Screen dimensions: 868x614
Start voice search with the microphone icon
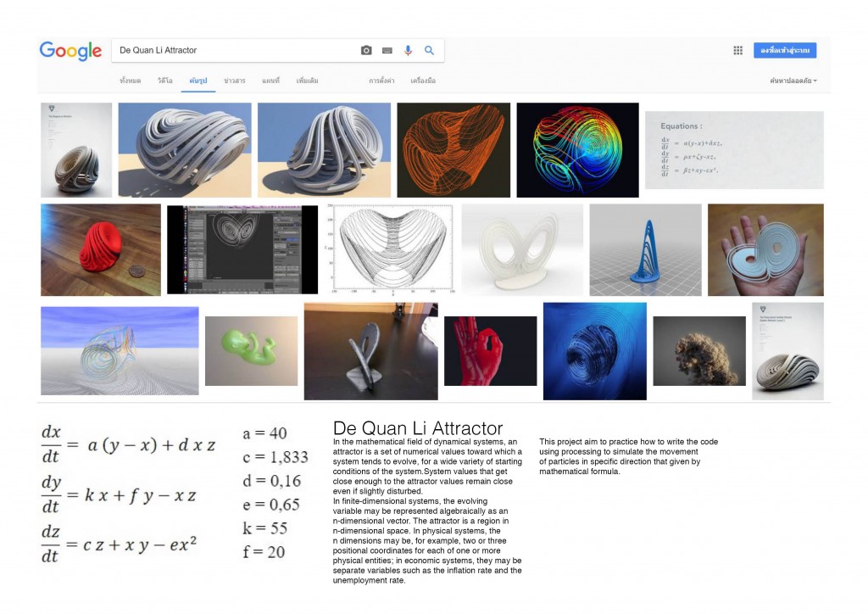(x=408, y=50)
